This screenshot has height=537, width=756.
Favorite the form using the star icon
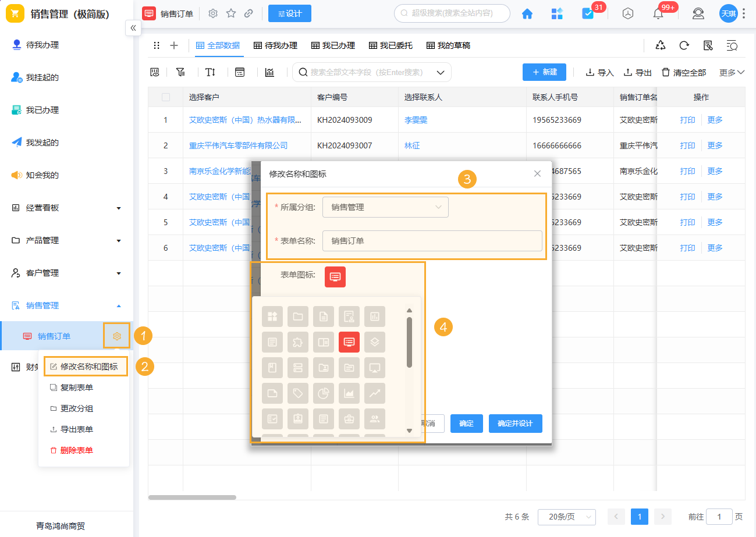pyautogui.click(x=231, y=13)
